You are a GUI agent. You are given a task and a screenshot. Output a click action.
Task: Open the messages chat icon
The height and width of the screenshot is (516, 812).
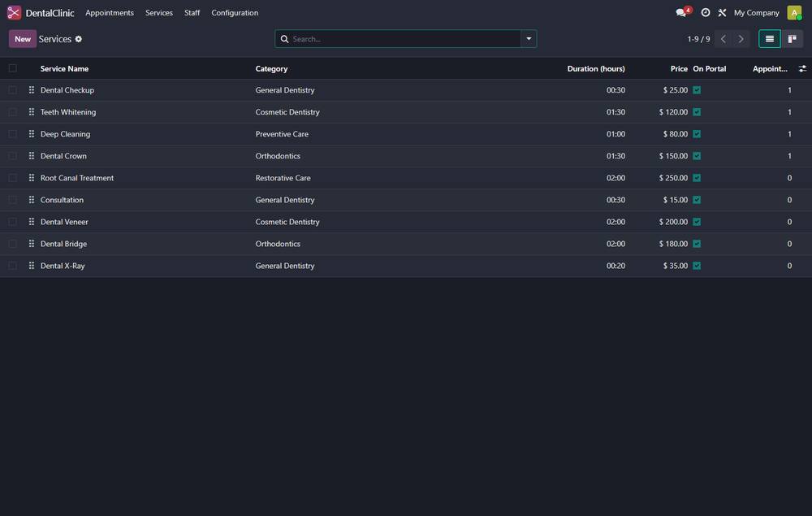point(681,12)
